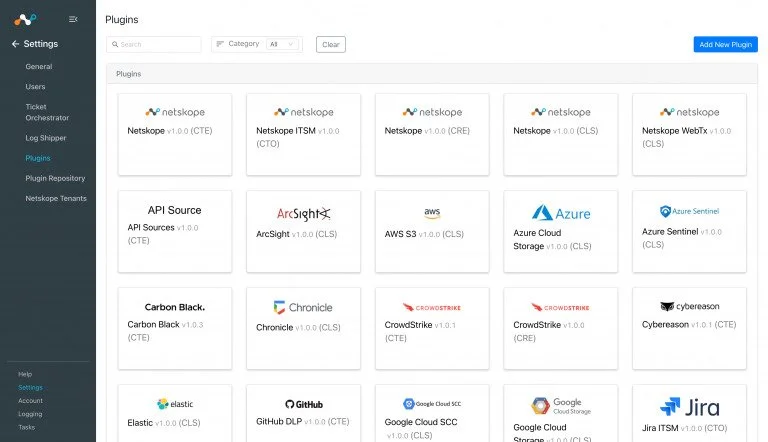Click 'Azure Cloud Storage' title text
768x442 pixels.
pyautogui.click(x=537, y=239)
